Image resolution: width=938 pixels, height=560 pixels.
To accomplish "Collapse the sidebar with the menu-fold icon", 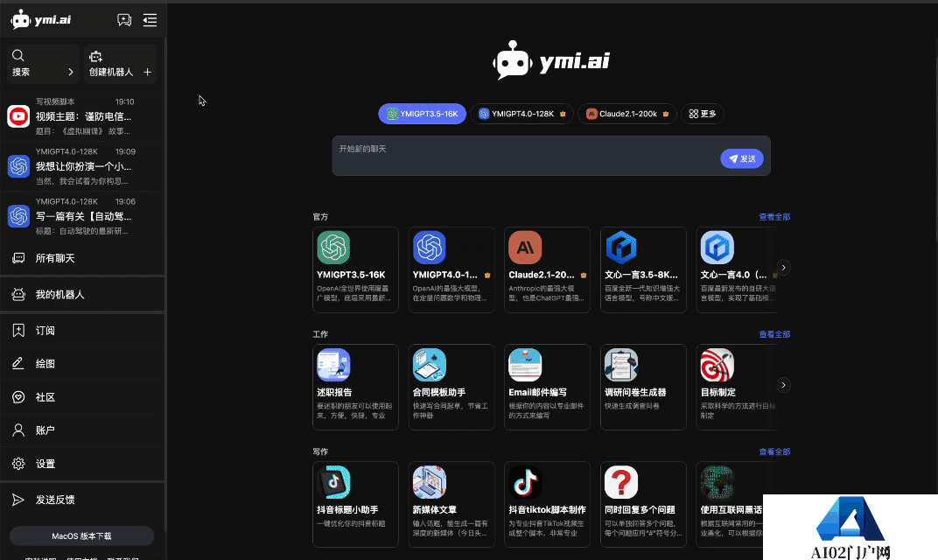I will (x=150, y=20).
